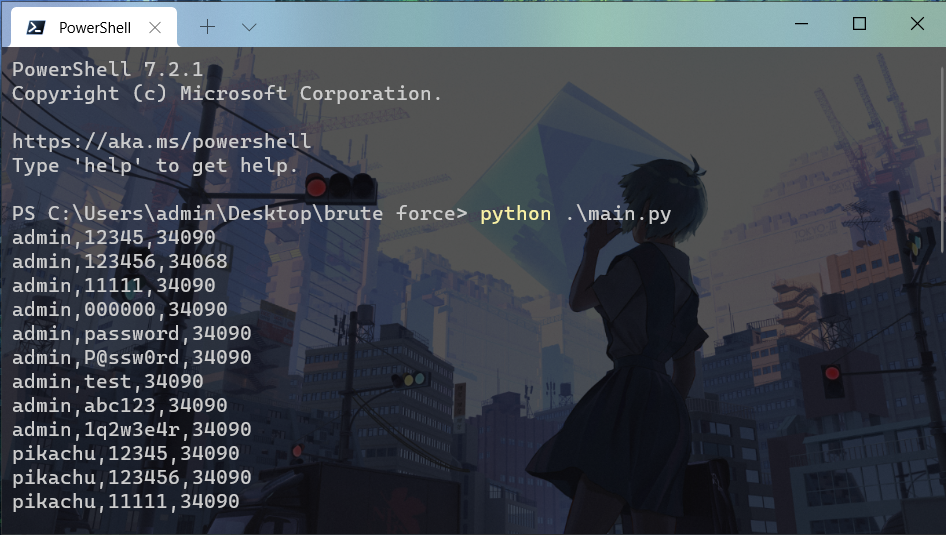This screenshot has width=946, height=535.
Task: Click output line 'pikachu,123456,34090'
Action: click(132, 478)
